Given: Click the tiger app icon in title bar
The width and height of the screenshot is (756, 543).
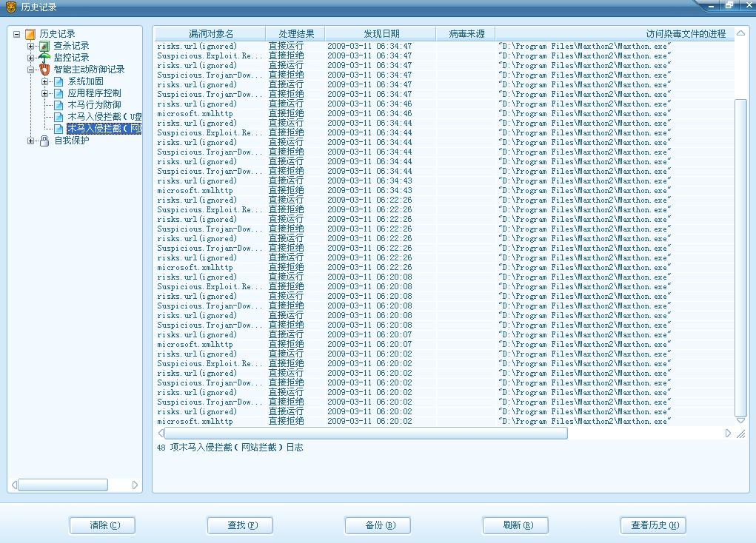Looking at the screenshot, I should point(10,7).
